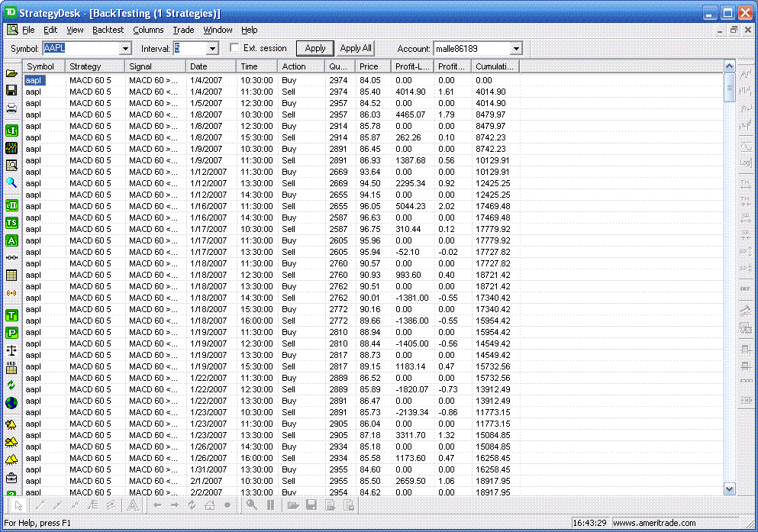Image resolution: width=758 pixels, height=532 pixels.
Task: Open the chart icon with colored lines
Action: [11, 148]
